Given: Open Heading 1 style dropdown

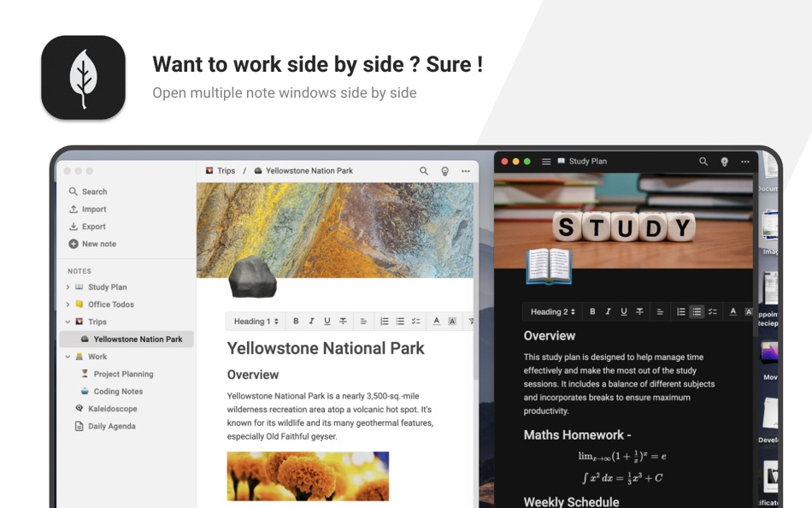Looking at the screenshot, I should (x=256, y=322).
